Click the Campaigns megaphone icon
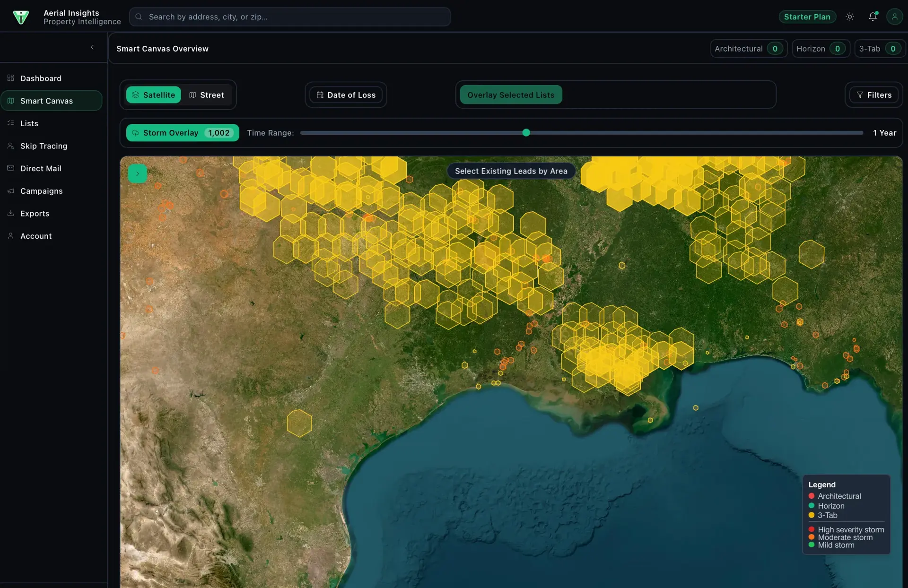 pyautogui.click(x=10, y=190)
